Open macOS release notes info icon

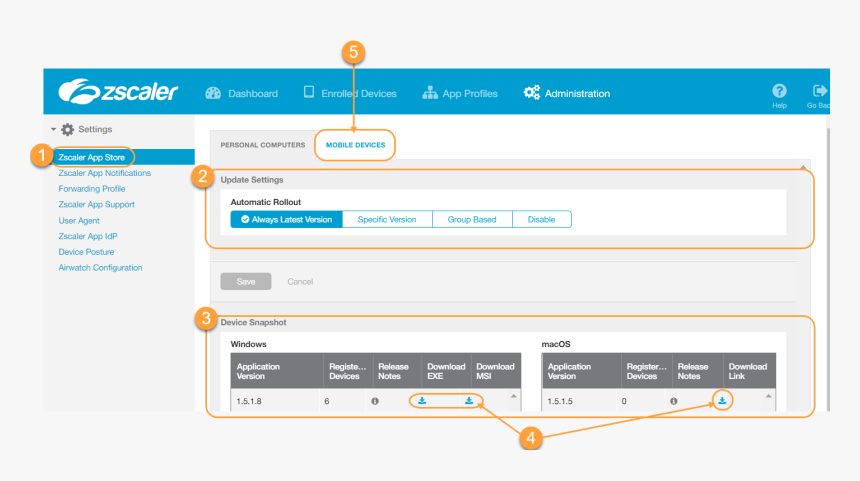coord(674,401)
